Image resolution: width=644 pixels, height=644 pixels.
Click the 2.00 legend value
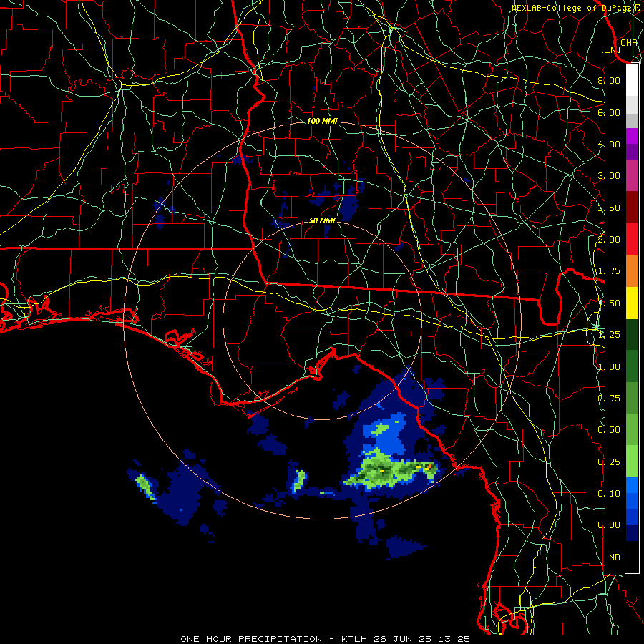609,240
